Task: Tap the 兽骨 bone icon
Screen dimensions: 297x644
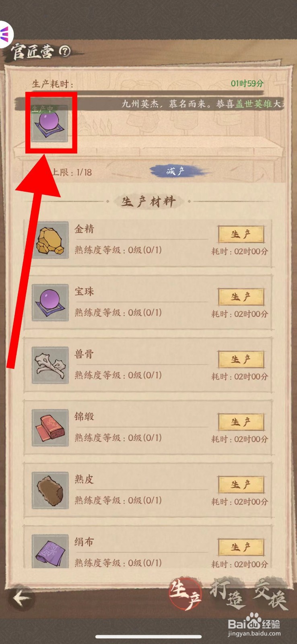Action: [x=50, y=365]
